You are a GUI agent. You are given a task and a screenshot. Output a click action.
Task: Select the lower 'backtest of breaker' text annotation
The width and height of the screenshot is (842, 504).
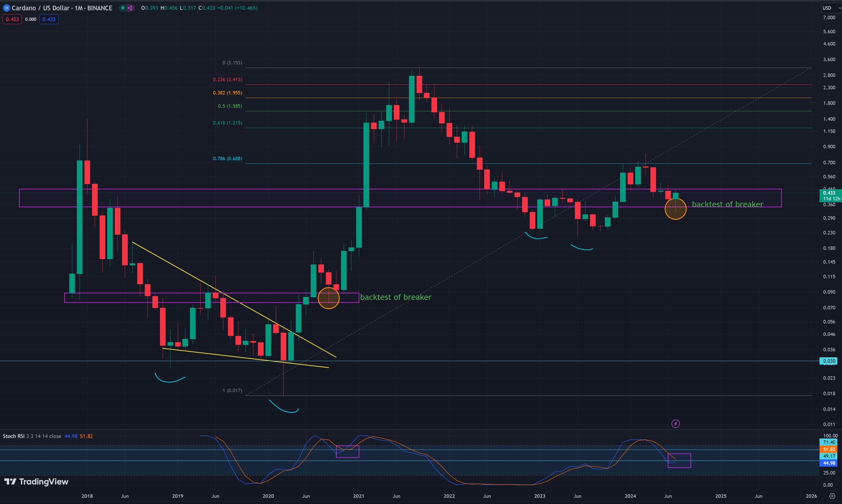pyautogui.click(x=395, y=297)
